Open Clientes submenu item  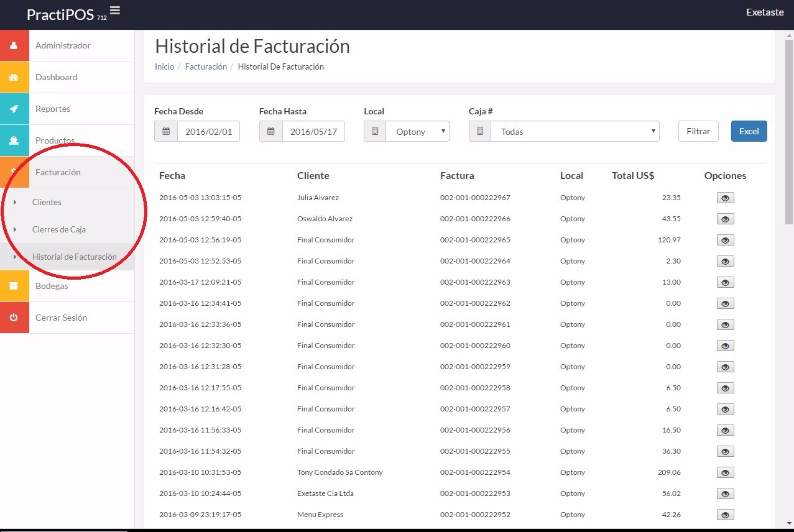67,202
